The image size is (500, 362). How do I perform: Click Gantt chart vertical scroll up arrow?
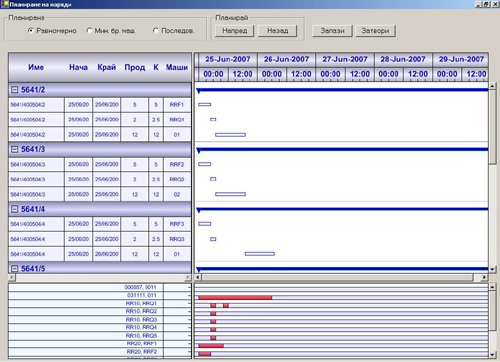[x=492, y=86]
